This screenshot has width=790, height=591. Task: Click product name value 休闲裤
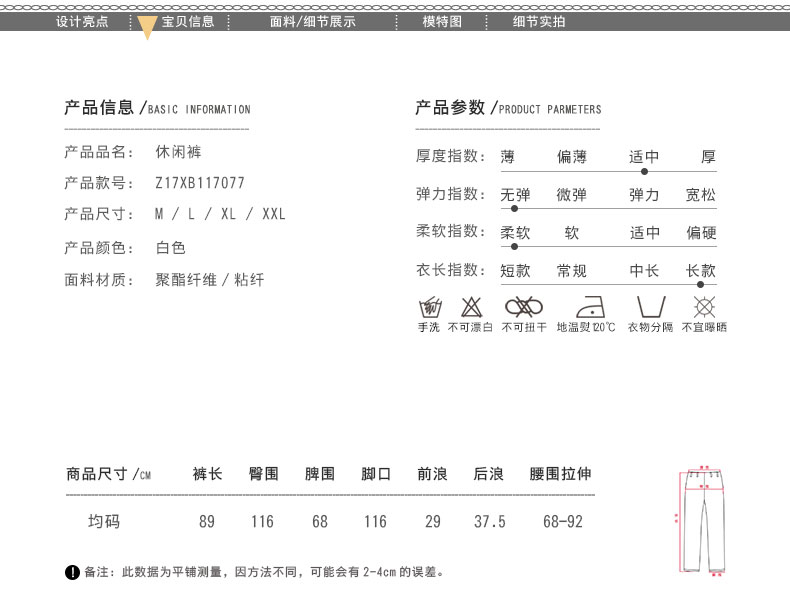[178, 152]
